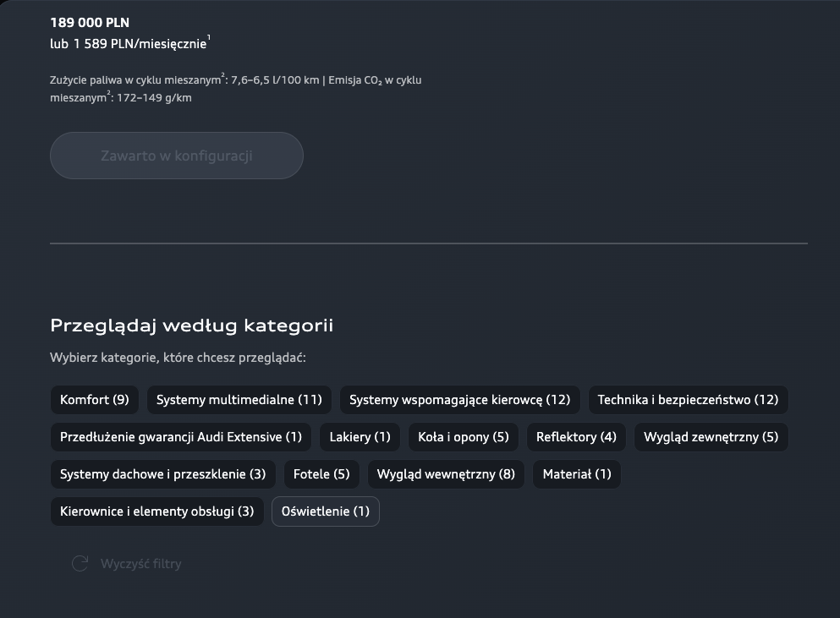This screenshot has height=618, width=840.
Task: Toggle the Reflektory (4) filter
Action: point(576,437)
